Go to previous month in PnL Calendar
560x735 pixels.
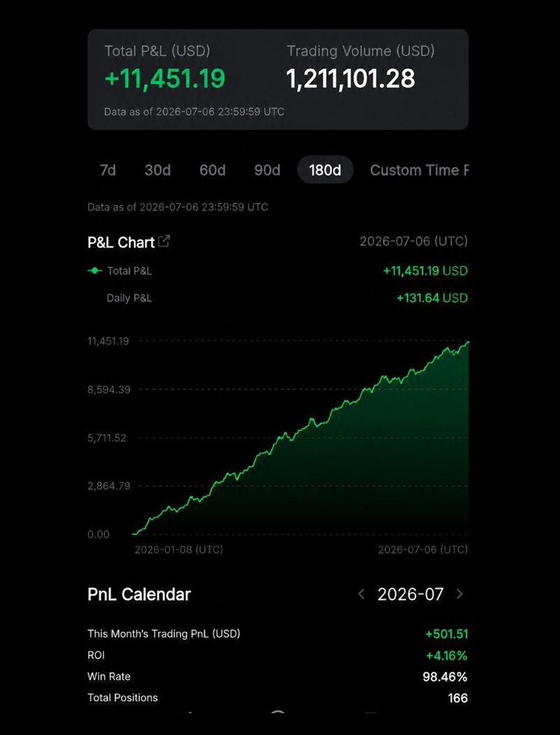click(x=361, y=594)
